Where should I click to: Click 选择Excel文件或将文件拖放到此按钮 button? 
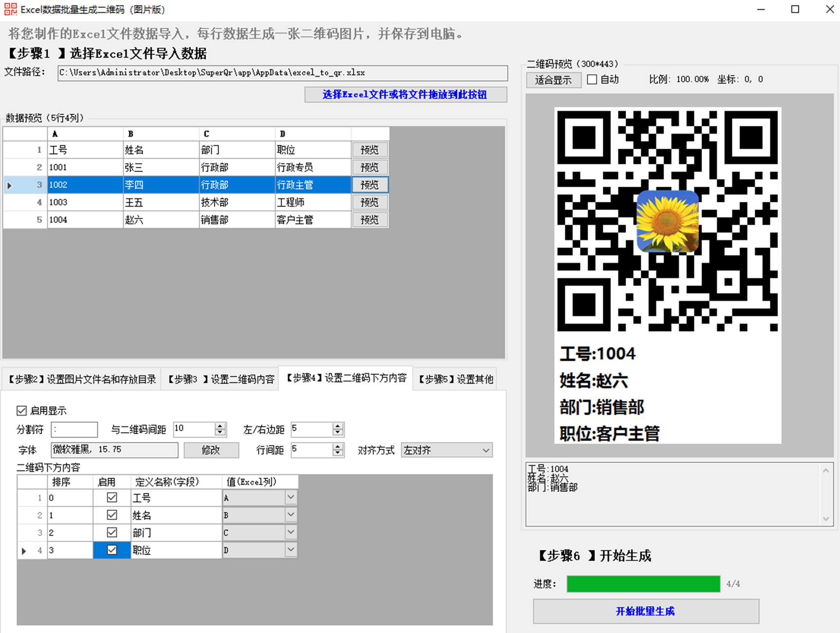405,94
